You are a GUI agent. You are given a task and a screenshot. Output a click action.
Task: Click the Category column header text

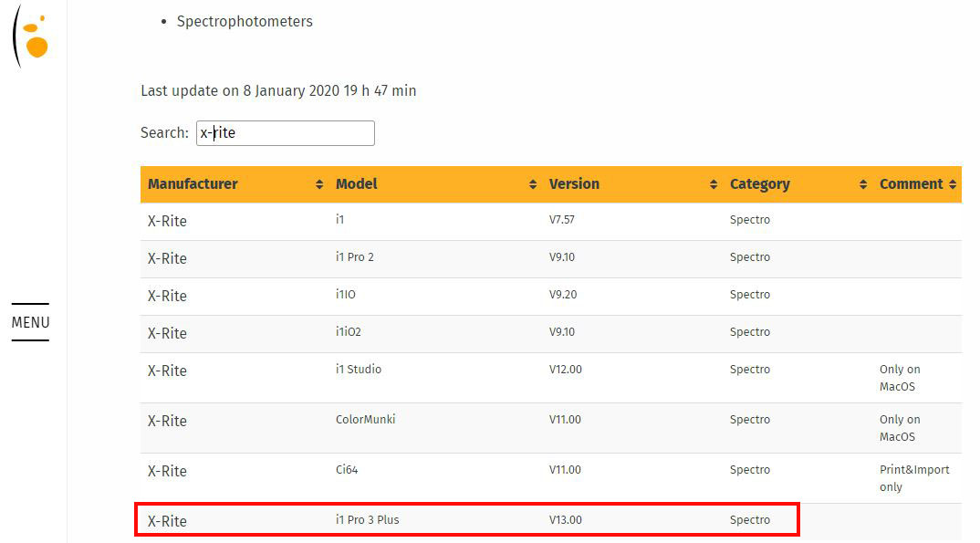click(x=759, y=184)
